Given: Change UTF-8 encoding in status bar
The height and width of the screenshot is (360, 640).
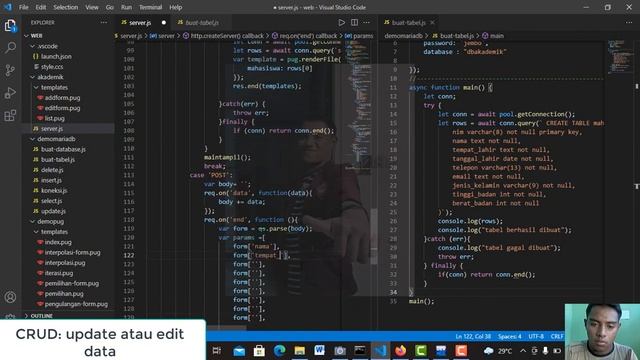Looking at the screenshot, I should coord(536,336).
